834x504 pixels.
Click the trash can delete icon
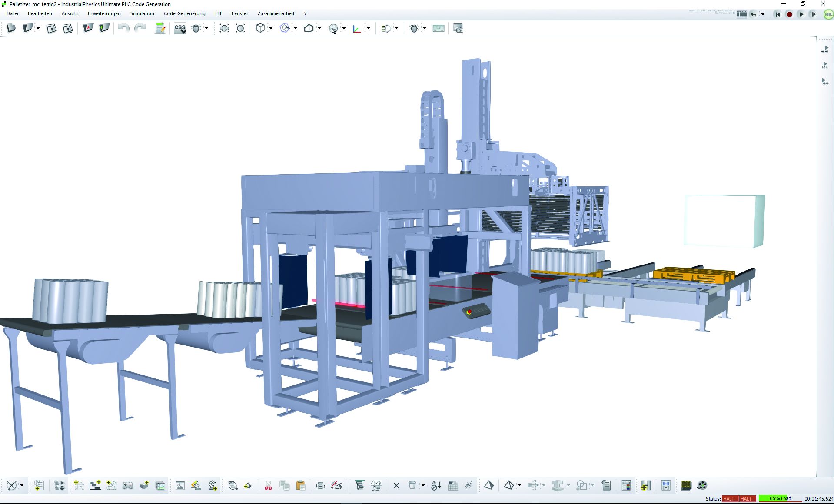(412, 485)
